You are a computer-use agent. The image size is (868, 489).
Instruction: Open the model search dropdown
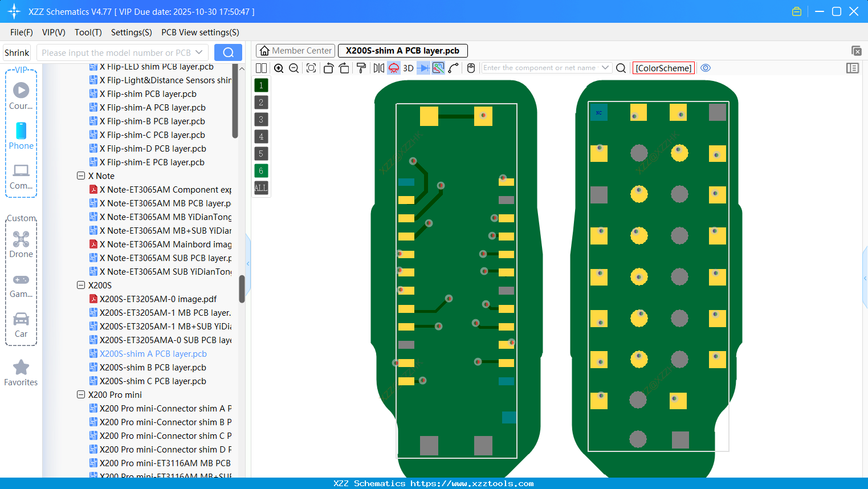(x=198, y=52)
